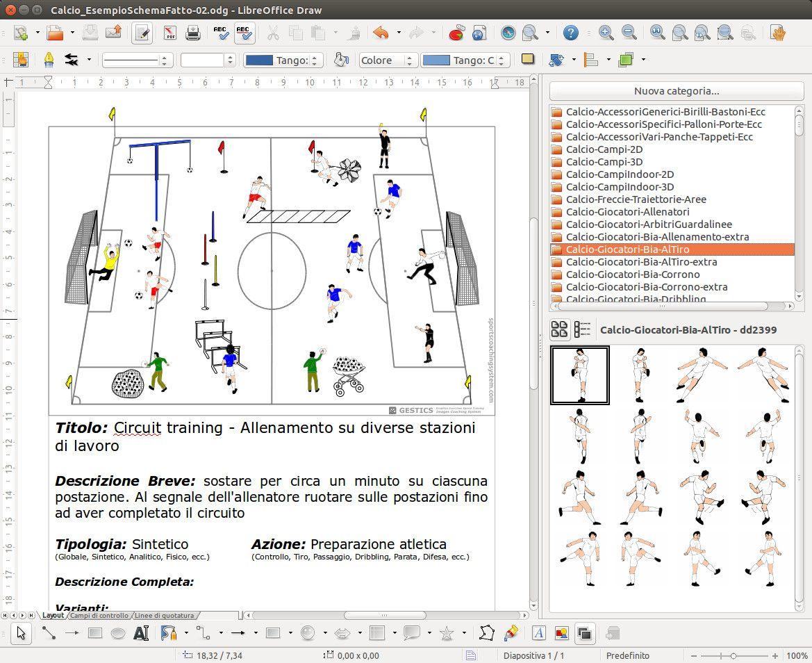
Task: Open the line style dropdown
Action: 137,60
